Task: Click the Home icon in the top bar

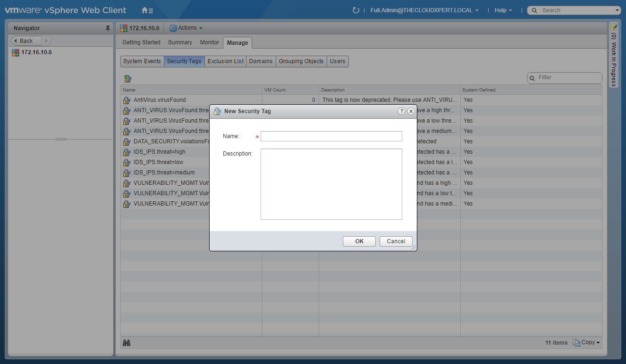Action: (147, 10)
